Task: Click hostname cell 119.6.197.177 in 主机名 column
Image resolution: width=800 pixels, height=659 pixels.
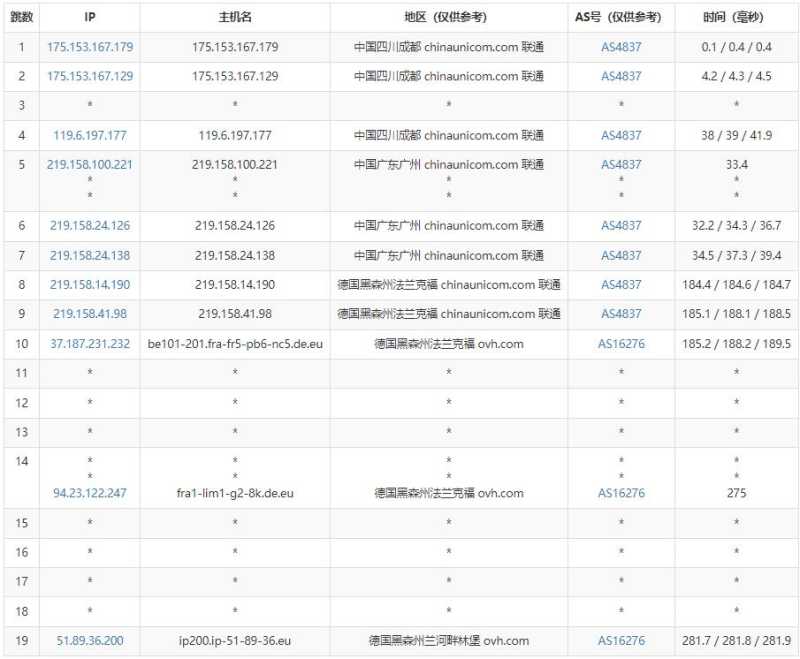Action: (235, 136)
